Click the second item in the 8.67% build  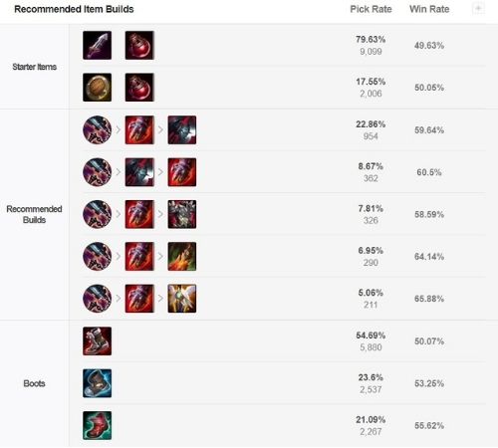139,172
